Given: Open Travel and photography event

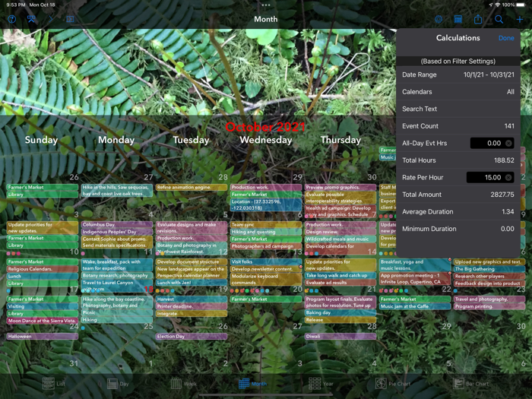Looking at the screenshot, I should click(x=489, y=299).
